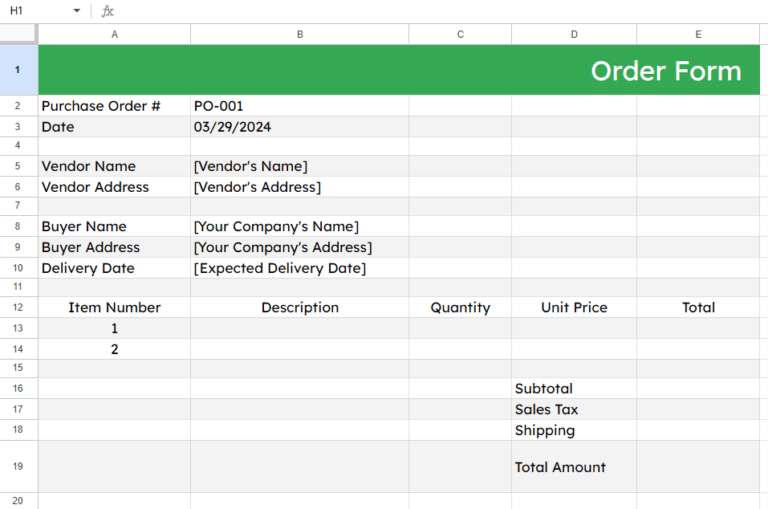Click the Name Box showing H1
768x509 pixels.
(x=35, y=11)
